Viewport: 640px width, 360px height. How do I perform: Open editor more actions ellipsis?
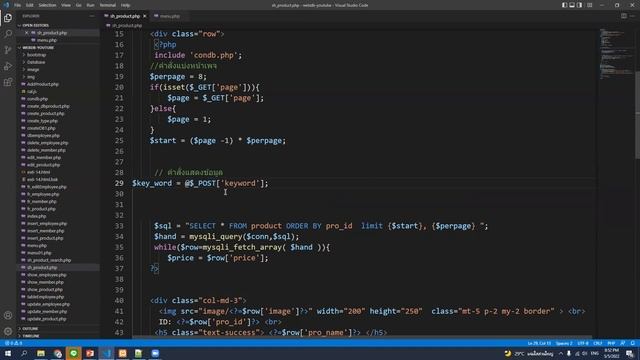point(632,16)
